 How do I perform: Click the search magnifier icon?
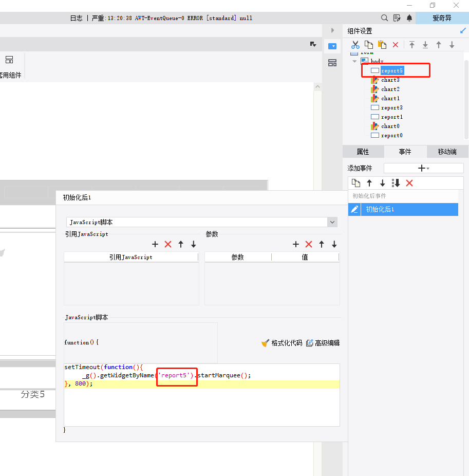(x=384, y=18)
